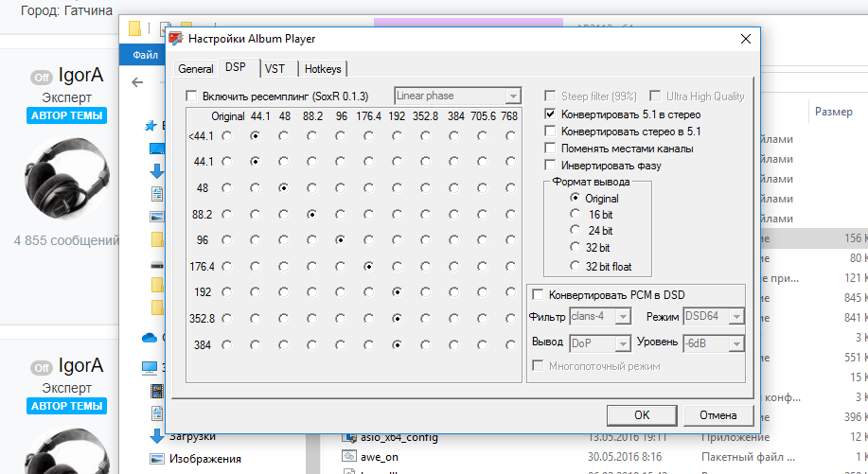The image size is (868, 474).
Task: Open the OneDrive cloud icon in the Explorer sidebar
Action: pyautogui.click(x=150, y=338)
